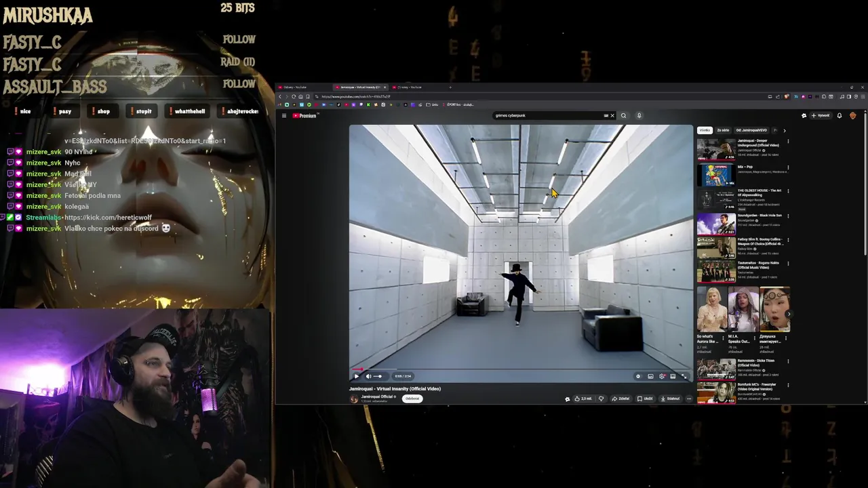Viewport: 868px width, 488px height.
Task: Play the Virtual Insanity video
Action: click(x=357, y=376)
